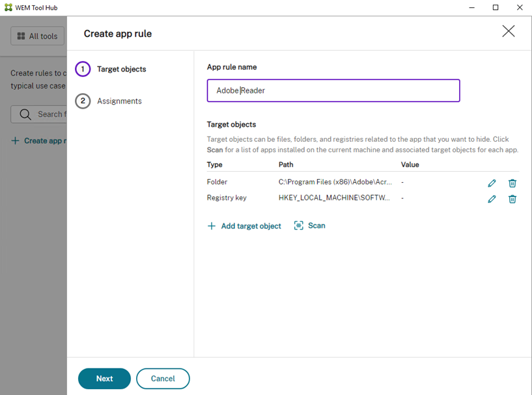532x395 pixels.
Task: Open the All tools grid menu
Action: pyautogui.click(x=38, y=36)
